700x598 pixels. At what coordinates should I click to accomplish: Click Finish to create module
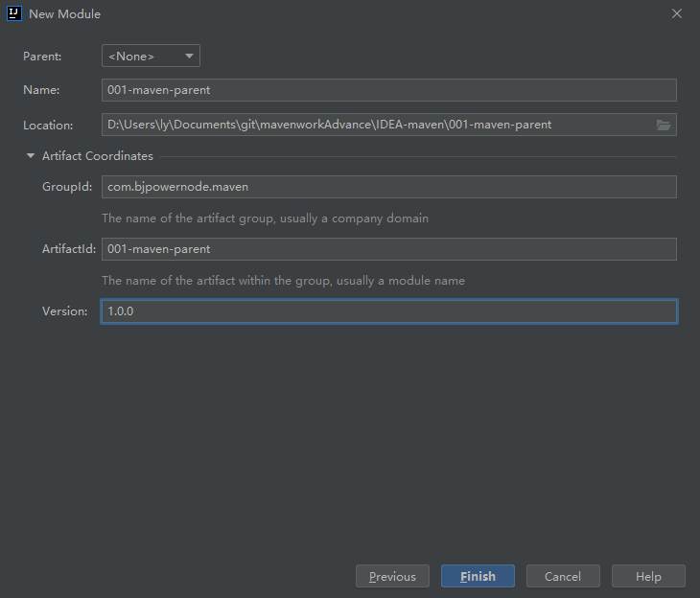tap(478, 576)
